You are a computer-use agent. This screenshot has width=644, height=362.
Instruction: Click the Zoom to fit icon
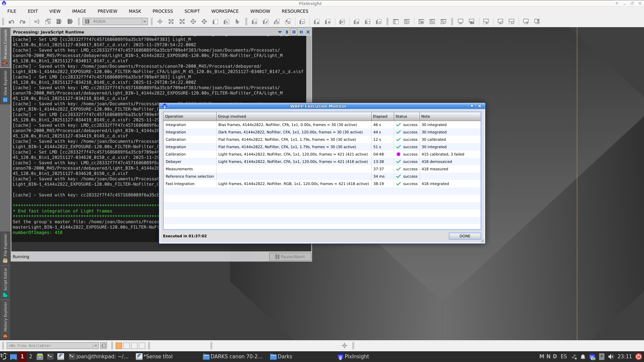(x=171, y=22)
